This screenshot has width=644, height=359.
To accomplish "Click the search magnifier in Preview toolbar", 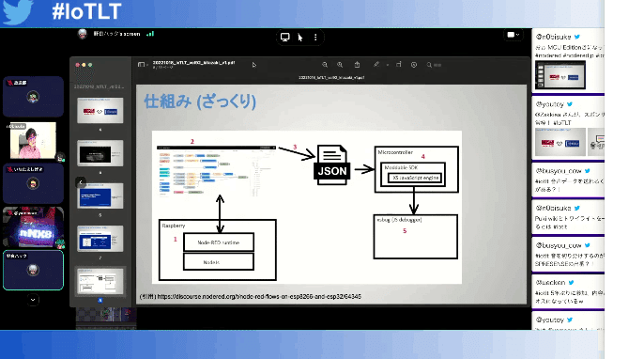I will 429,65.
